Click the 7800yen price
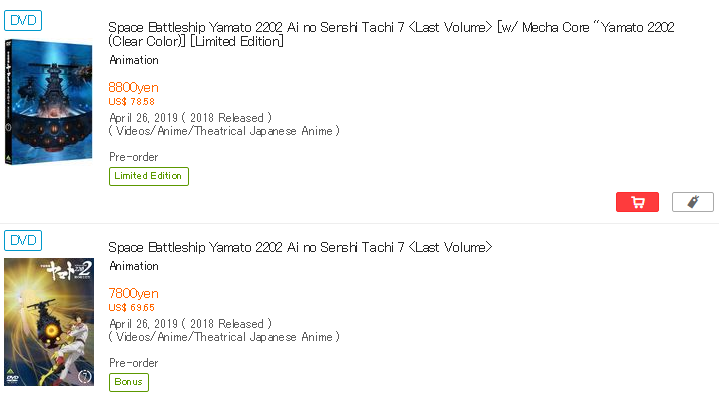The width and height of the screenshot is (722, 398). (134, 293)
